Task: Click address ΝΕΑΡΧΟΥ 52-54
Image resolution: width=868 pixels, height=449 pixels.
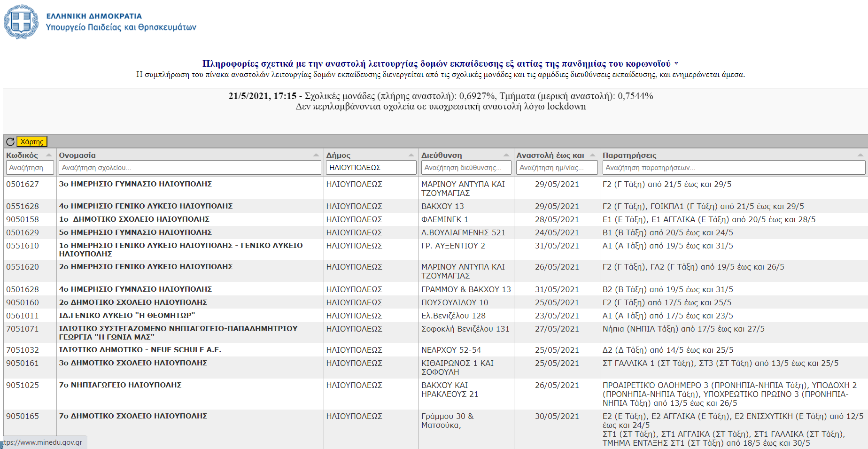Action: click(x=451, y=350)
